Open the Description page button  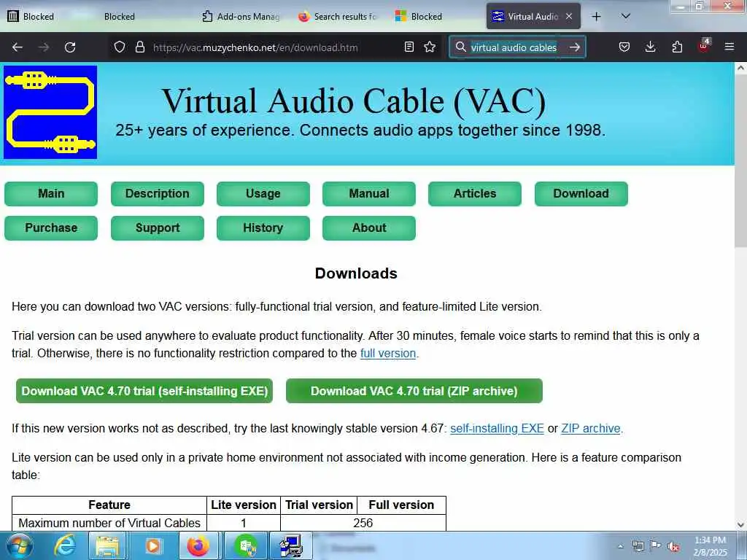[158, 194]
